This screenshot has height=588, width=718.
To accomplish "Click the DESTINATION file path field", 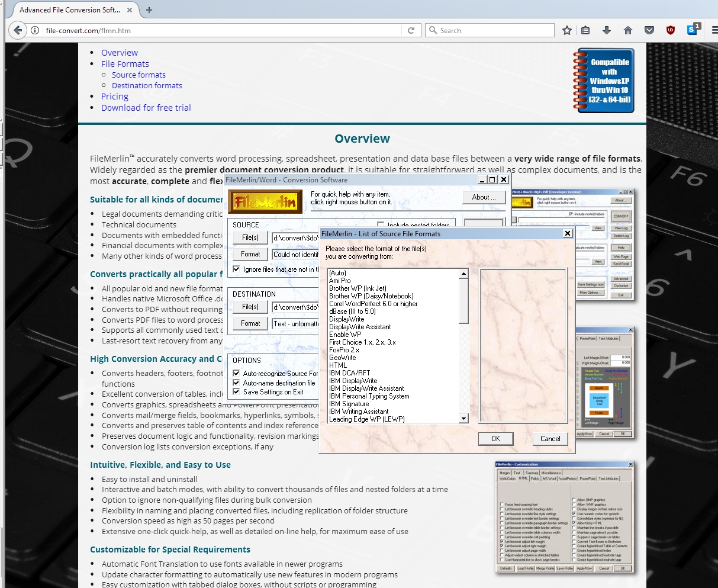I will point(295,307).
